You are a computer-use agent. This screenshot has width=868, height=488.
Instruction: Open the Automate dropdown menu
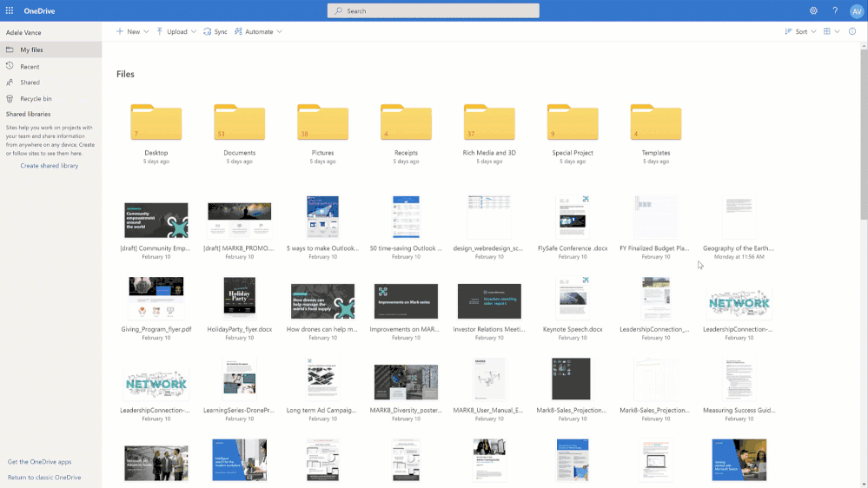point(258,31)
